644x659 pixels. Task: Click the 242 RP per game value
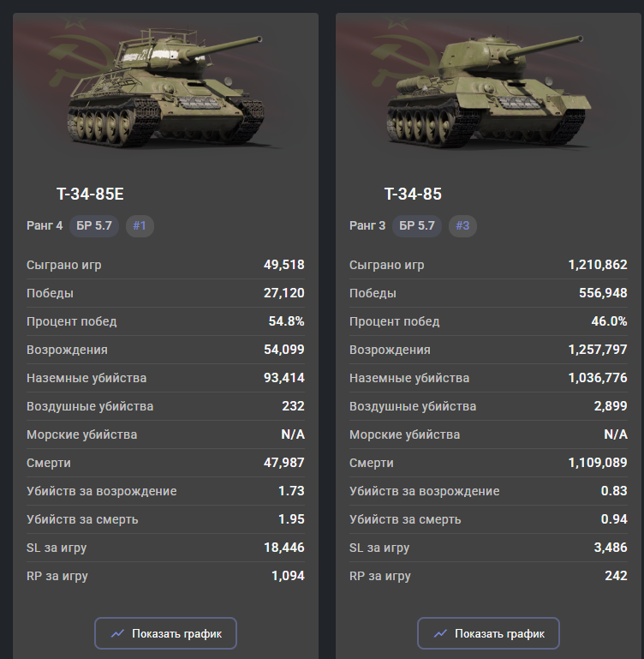pyautogui.click(x=615, y=576)
